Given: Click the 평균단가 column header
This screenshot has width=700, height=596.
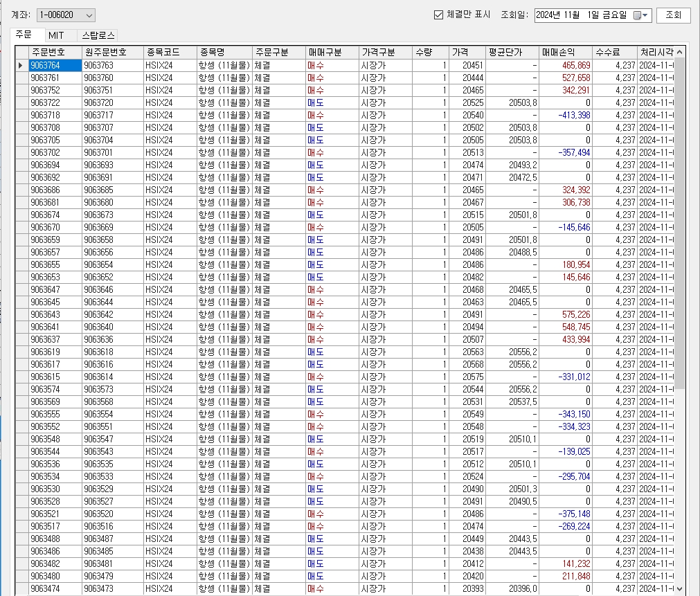Looking at the screenshot, I should pos(512,53).
